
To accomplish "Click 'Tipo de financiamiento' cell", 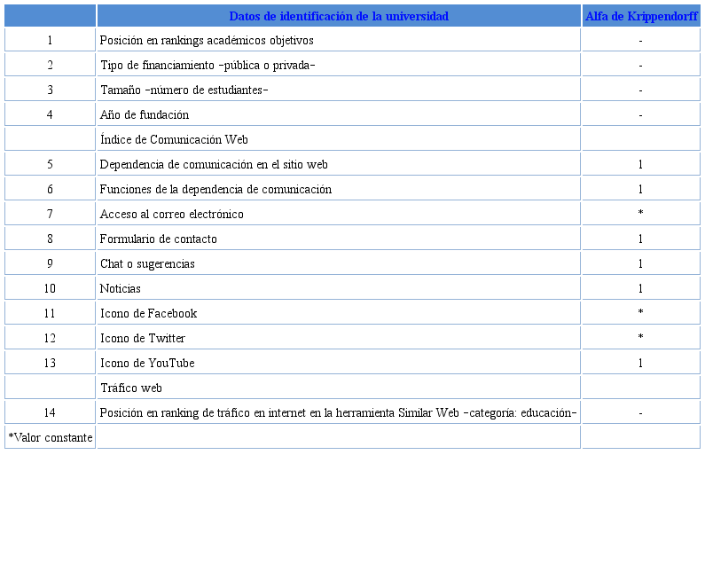I will coord(208,66).
